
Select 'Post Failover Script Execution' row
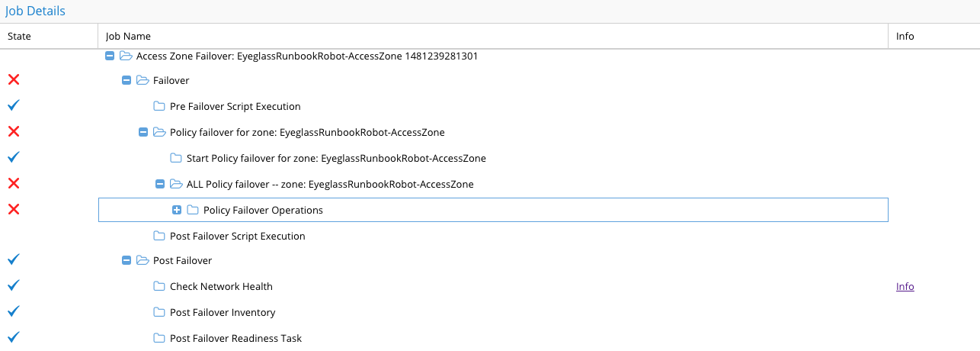238,237
